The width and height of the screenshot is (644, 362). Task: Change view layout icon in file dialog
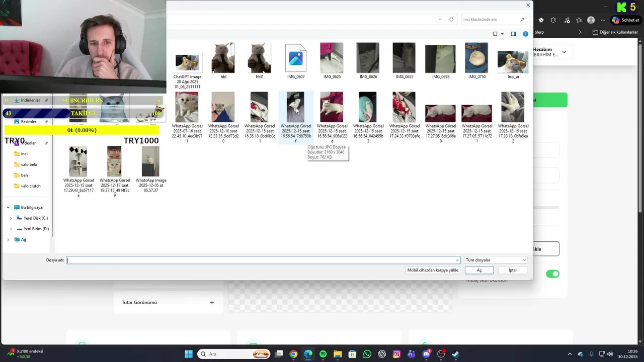coord(495,34)
